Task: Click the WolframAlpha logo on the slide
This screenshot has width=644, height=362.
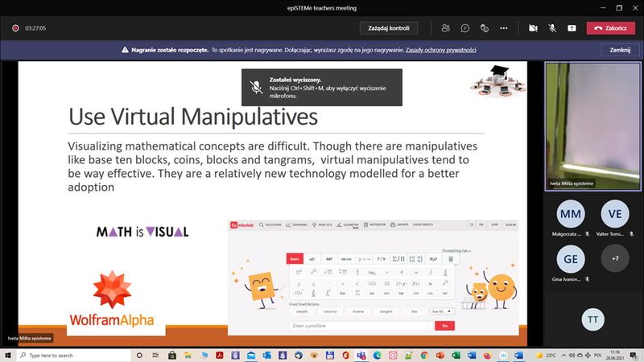Action: 112,298
